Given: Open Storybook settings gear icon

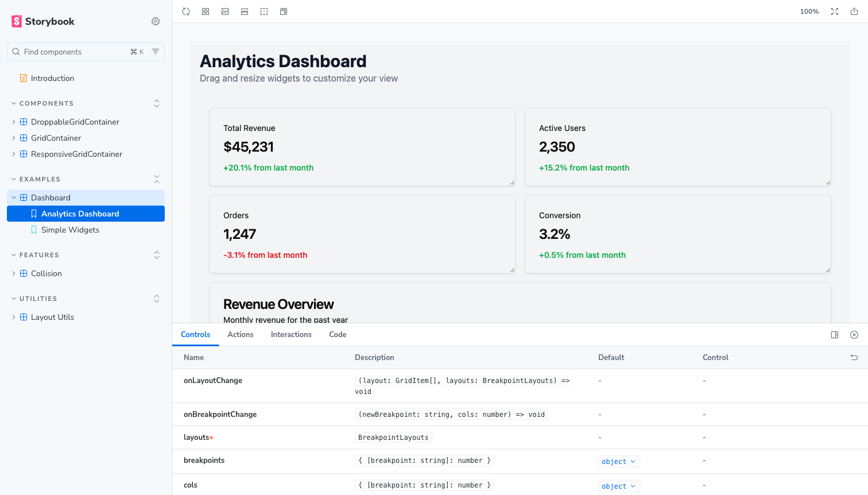Looking at the screenshot, I should click(156, 21).
